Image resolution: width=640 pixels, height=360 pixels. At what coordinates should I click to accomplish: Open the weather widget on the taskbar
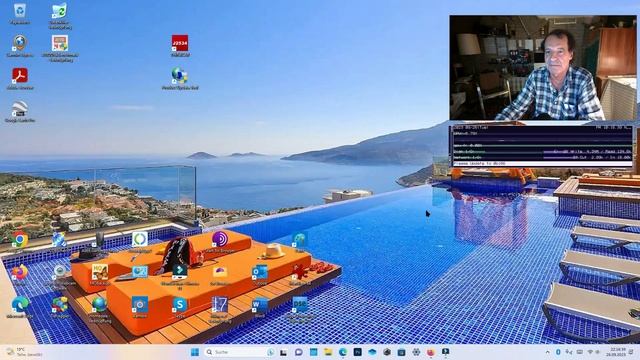[x=24, y=352]
